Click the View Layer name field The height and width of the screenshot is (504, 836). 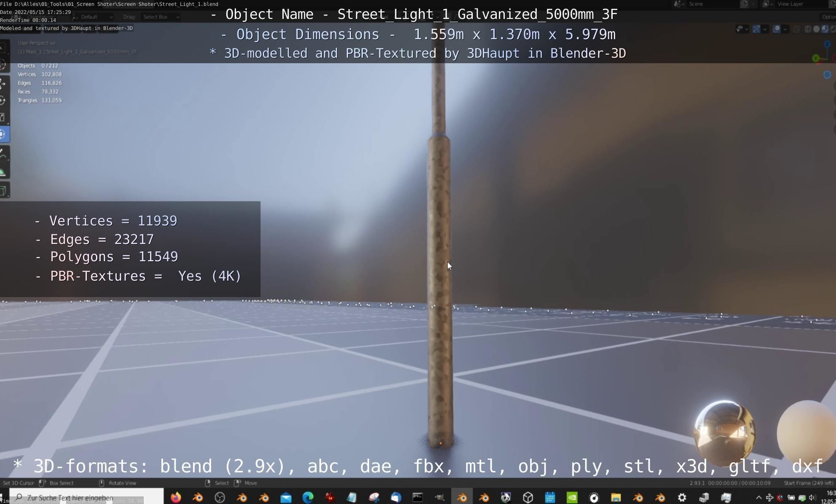coord(801,4)
